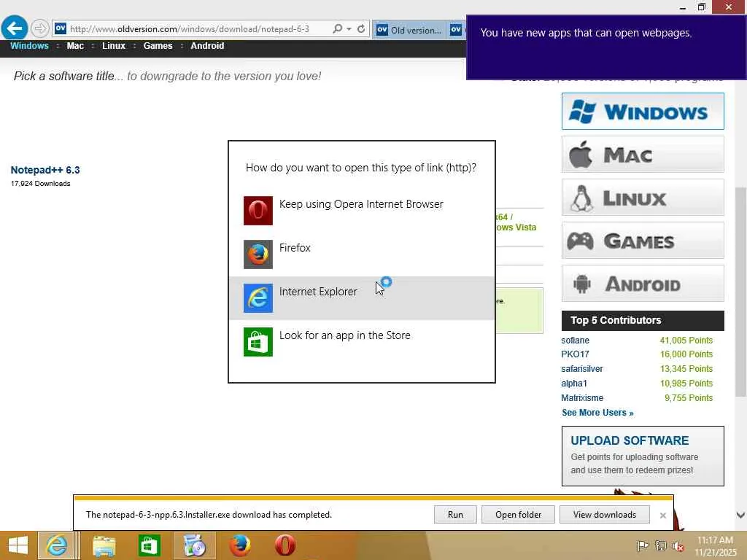Click the Android sidebar banner button

tap(643, 284)
